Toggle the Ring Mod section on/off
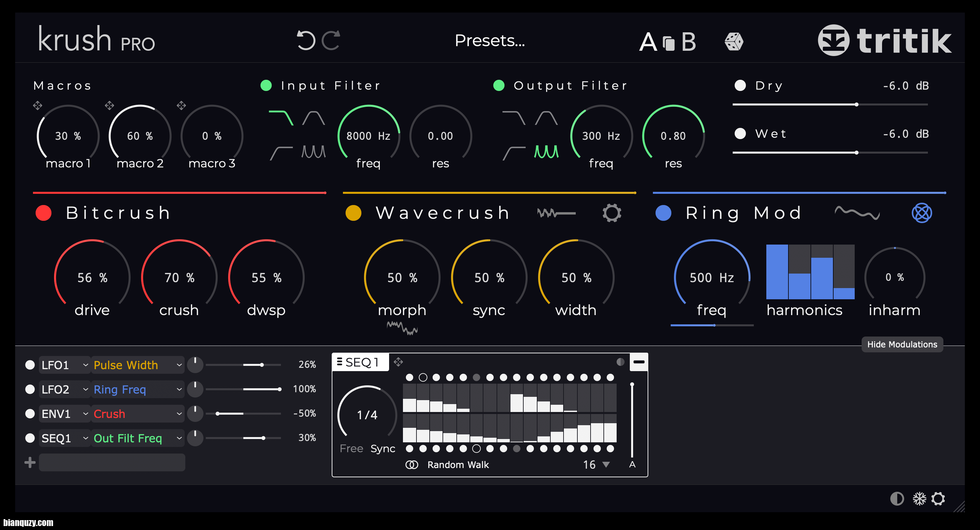 pyautogui.click(x=663, y=213)
